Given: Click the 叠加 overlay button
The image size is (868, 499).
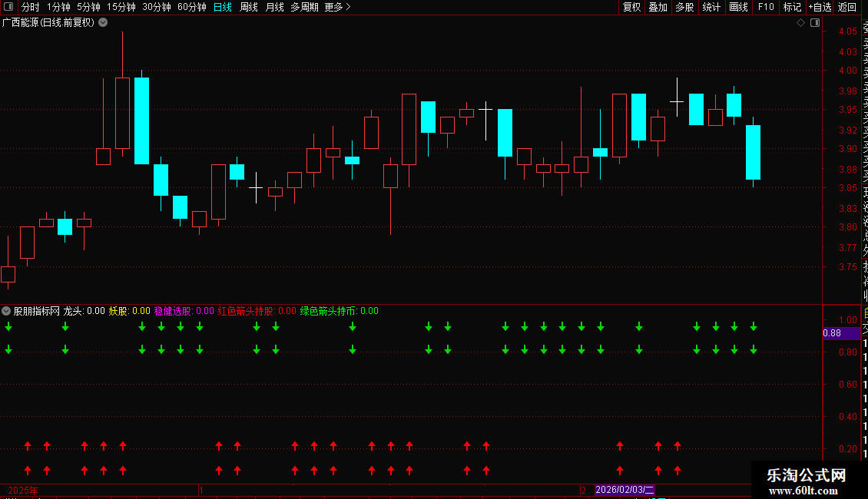Looking at the screenshot, I should click(x=658, y=7).
